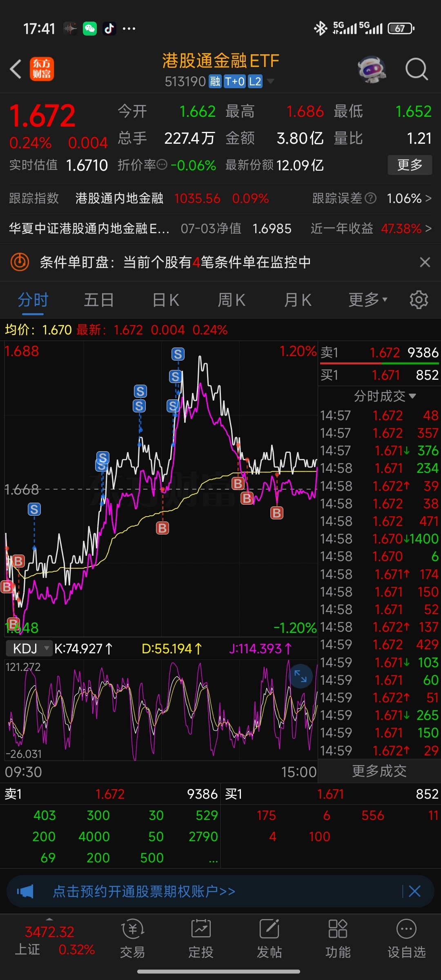Tap status bar more notifications dots

tap(129, 29)
